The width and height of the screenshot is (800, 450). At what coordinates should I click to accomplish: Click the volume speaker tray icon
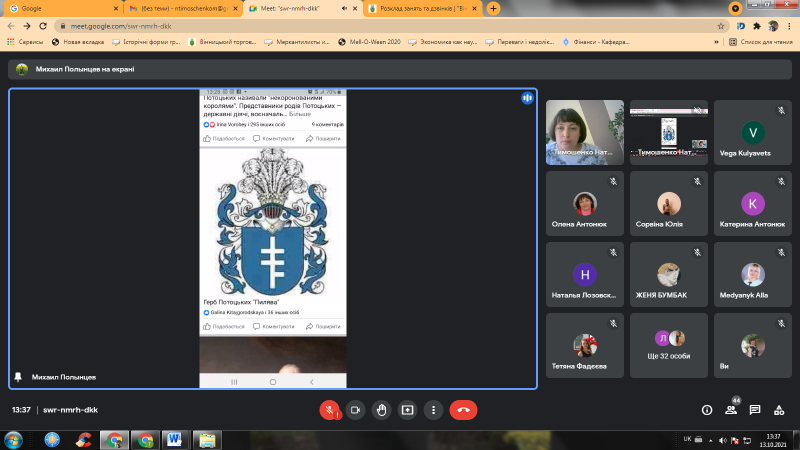[x=722, y=440]
